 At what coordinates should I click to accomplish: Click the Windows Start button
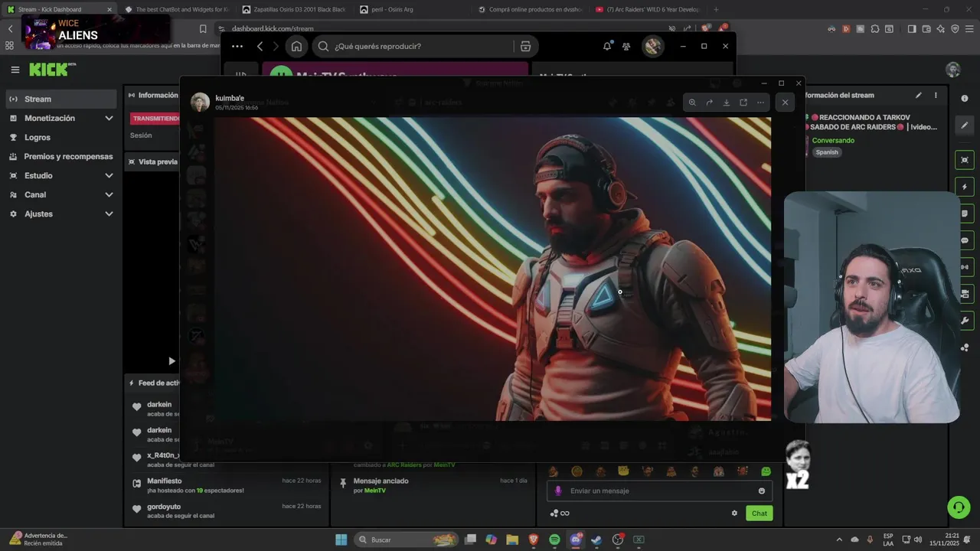pyautogui.click(x=341, y=540)
